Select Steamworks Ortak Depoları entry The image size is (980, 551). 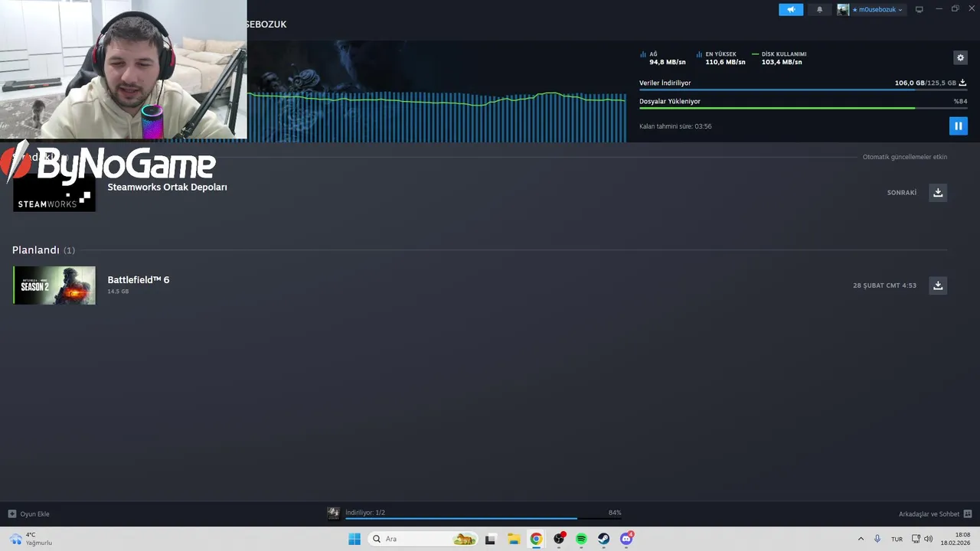[x=167, y=187]
